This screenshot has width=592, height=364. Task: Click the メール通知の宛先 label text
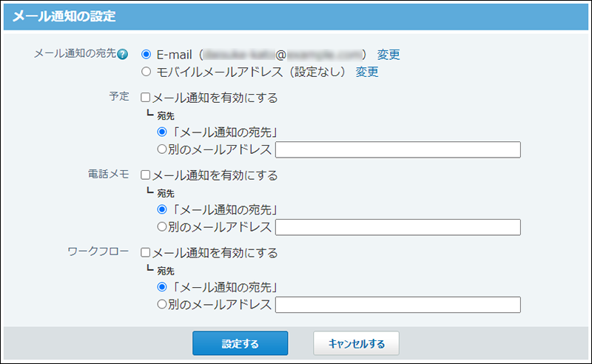[75, 53]
